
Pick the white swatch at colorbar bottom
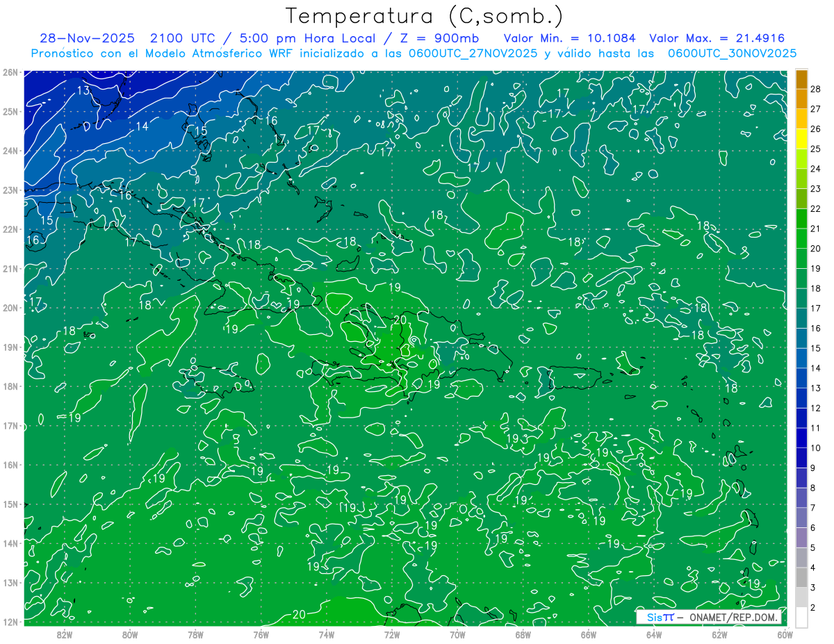tap(801, 617)
